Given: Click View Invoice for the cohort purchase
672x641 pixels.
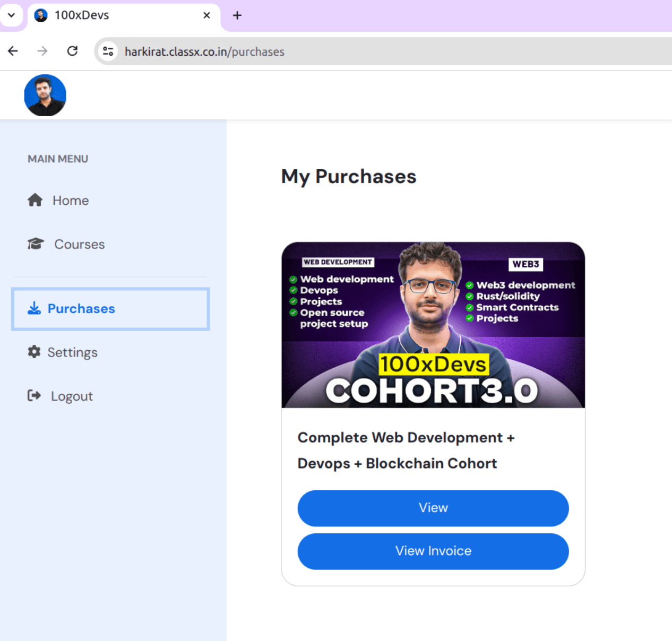Looking at the screenshot, I should coord(433,551).
